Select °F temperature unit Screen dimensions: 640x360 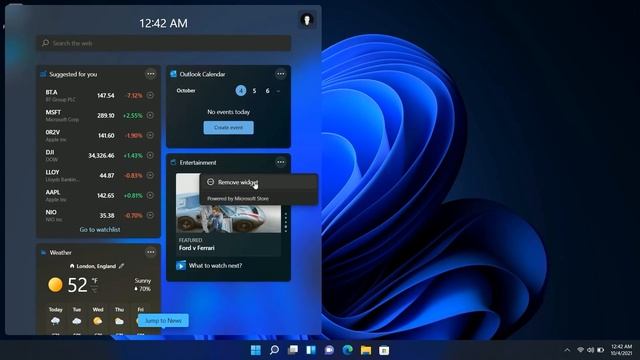pos(94,280)
